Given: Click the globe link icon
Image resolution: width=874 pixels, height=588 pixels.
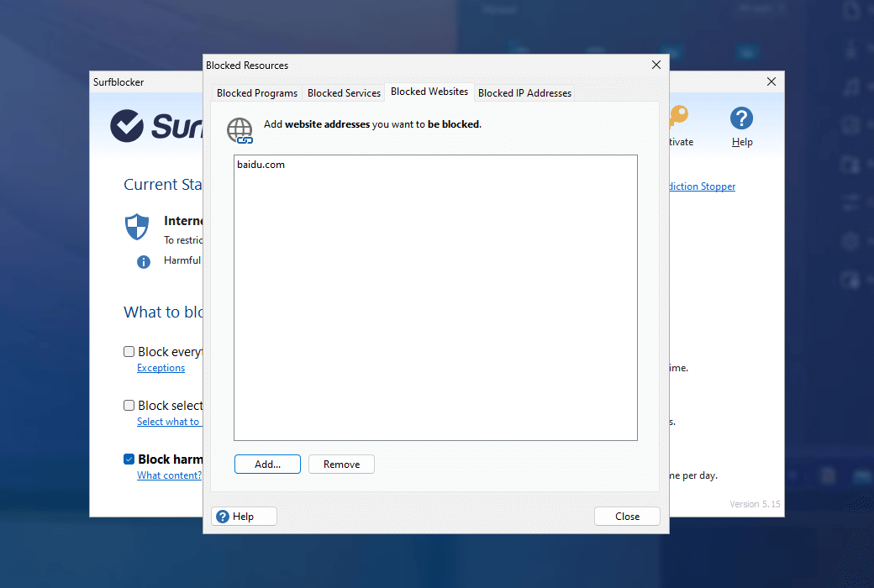Looking at the screenshot, I should 240,131.
